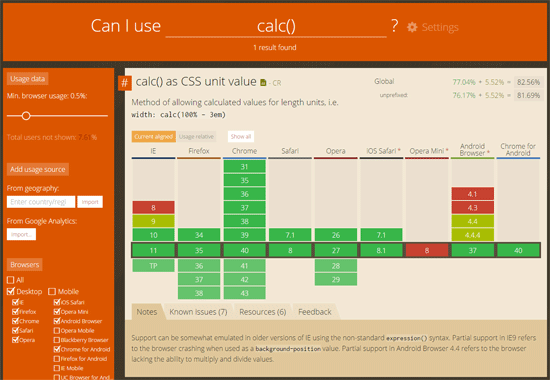Click the calc() as CSS unit value title
550x380 pixels.
click(x=196, y=82)
